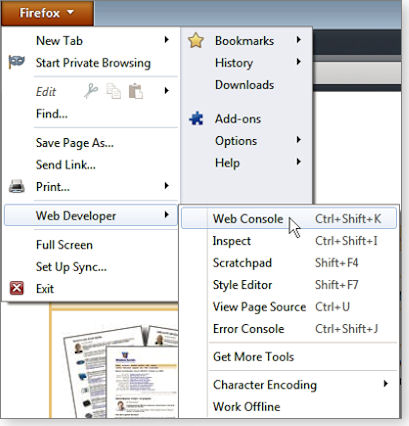Click the Paste clipboard icon
This screenshot has height=426, width=409.
[x=136, y=91]
